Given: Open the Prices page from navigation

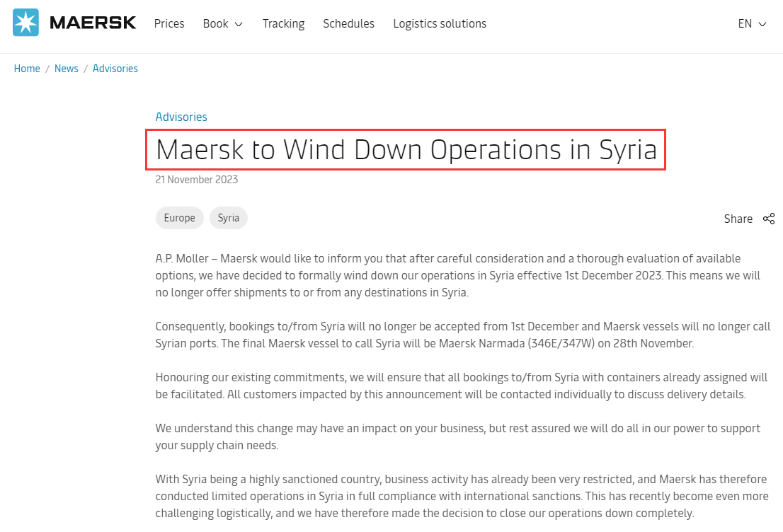Looking at the screenshot, I should click(x=169, y=23).
